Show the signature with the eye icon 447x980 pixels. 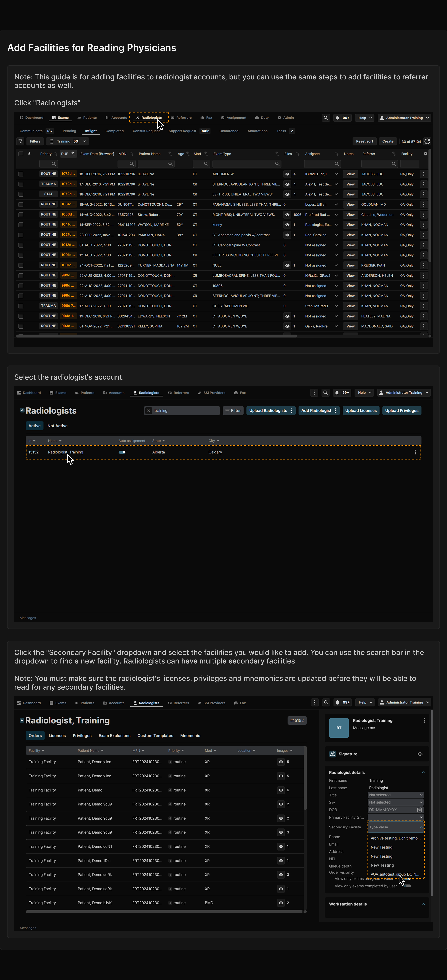coord(420,754)
